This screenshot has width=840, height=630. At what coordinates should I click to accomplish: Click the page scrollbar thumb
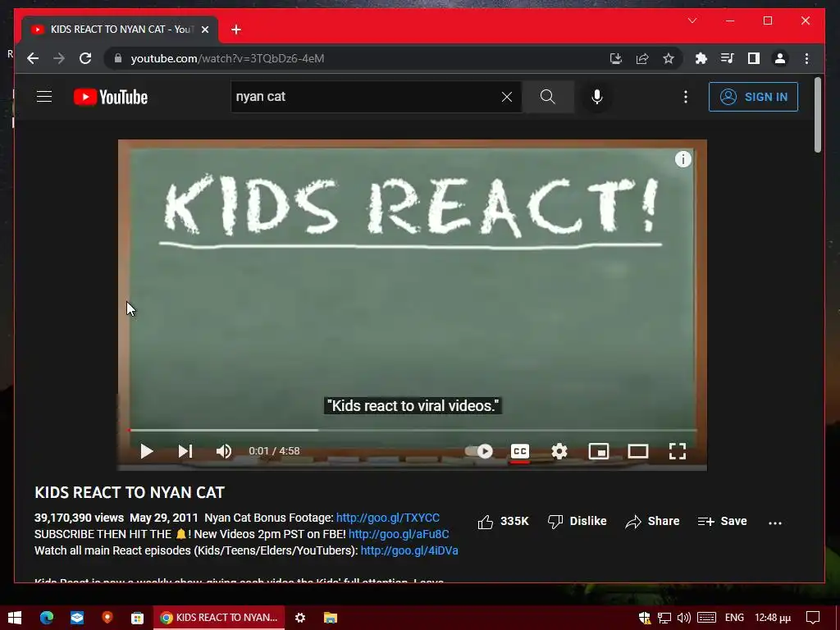point(818,115)
